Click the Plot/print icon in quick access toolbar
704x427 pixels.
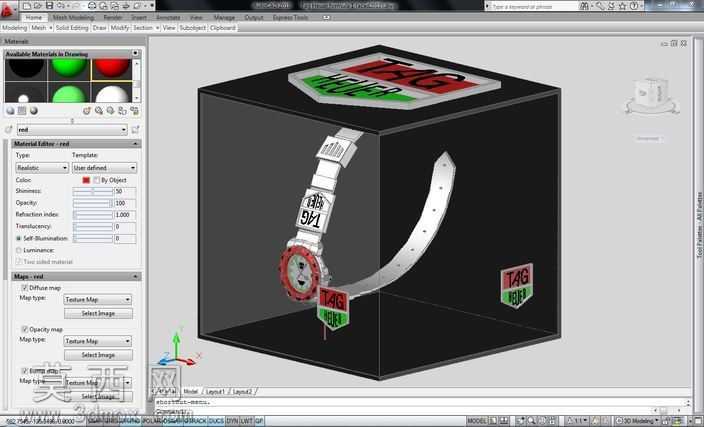[92, 5]
